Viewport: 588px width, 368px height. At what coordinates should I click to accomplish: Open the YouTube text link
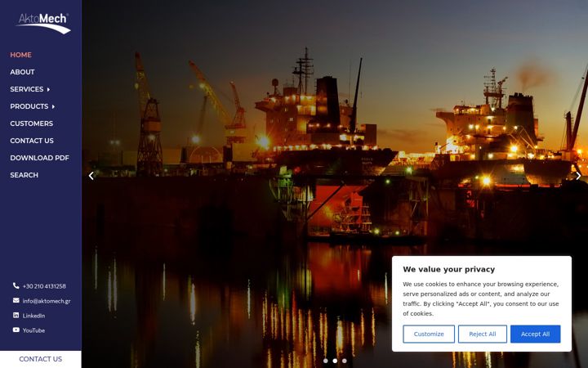(x=33, y=330)
